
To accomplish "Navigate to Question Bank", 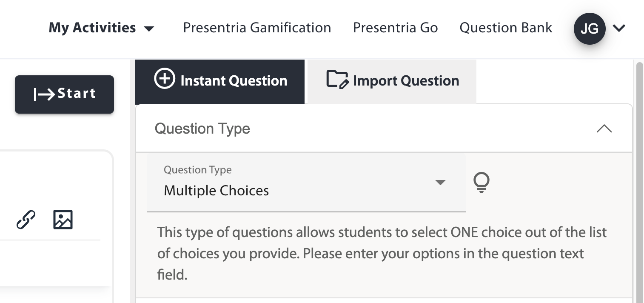I will pos(506,28).
